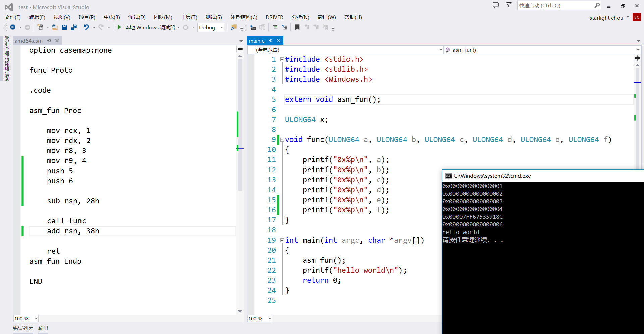This screenshot has height=334, width=644.
Task: Collapse the main function at line 19
Action: [282, 240]
